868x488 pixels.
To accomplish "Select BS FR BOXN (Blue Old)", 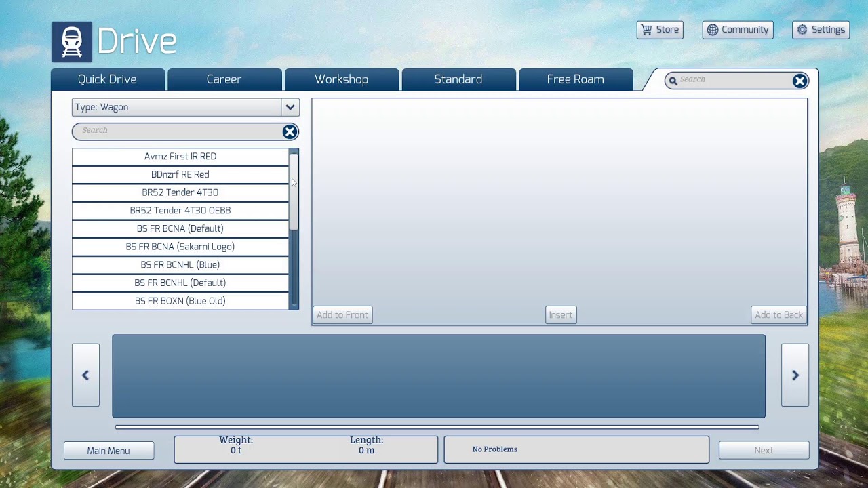I will [180, 301].
